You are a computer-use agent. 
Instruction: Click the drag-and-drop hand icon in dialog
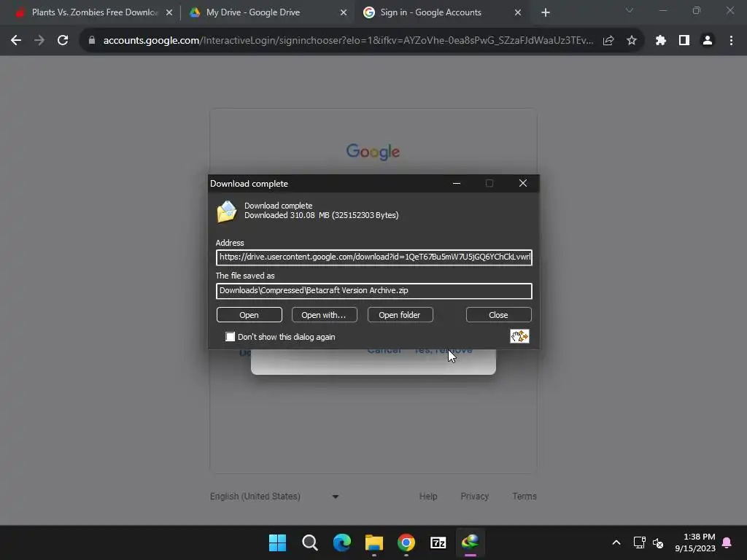click(x=519, y=336)
